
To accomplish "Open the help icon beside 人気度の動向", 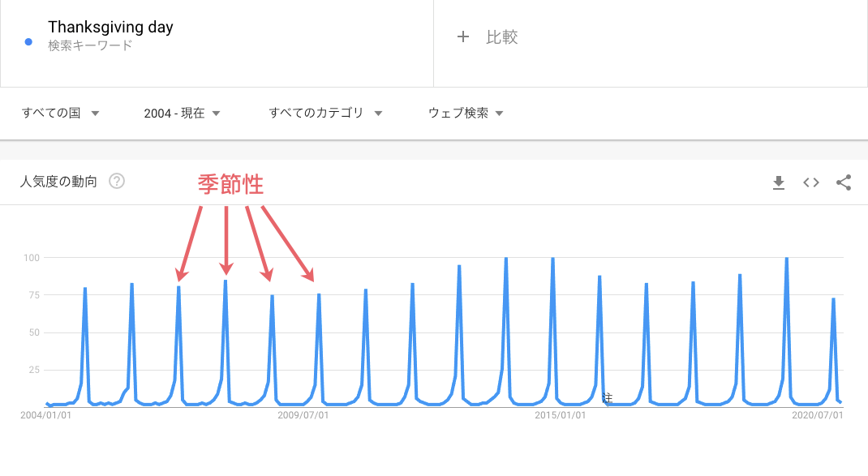I will pyautogui.click(x=117, y=182).
